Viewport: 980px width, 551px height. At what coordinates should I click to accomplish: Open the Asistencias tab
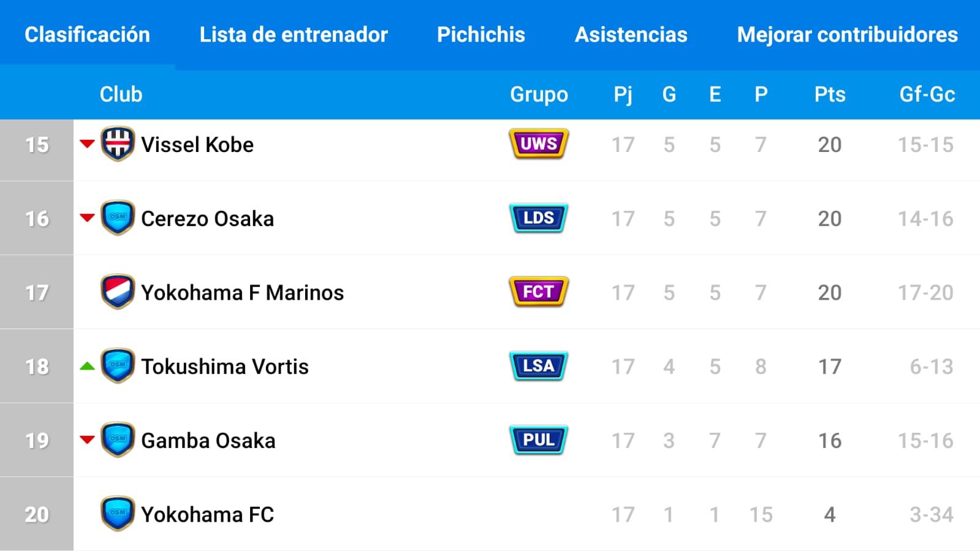tap(631, 34)
